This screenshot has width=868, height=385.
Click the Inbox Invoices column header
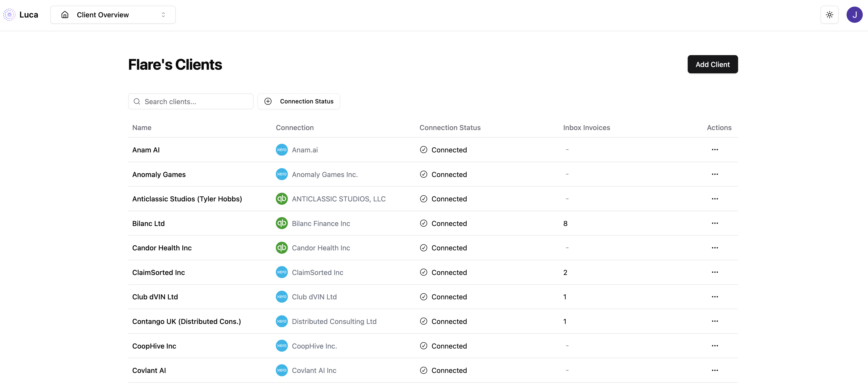click(x=586, y=128)
